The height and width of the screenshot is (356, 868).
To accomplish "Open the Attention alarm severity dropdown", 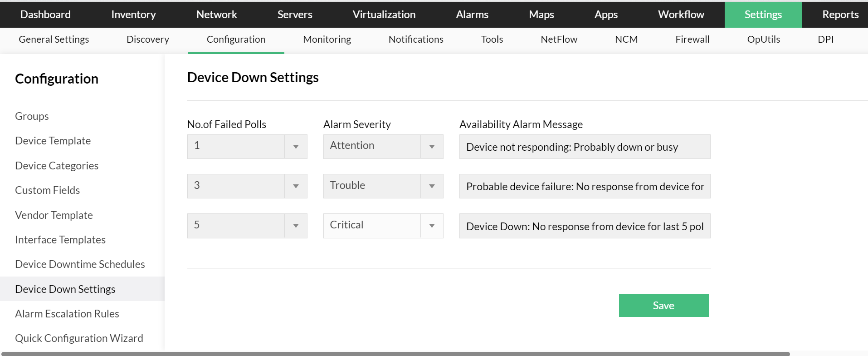I will [x=383, y=147].
